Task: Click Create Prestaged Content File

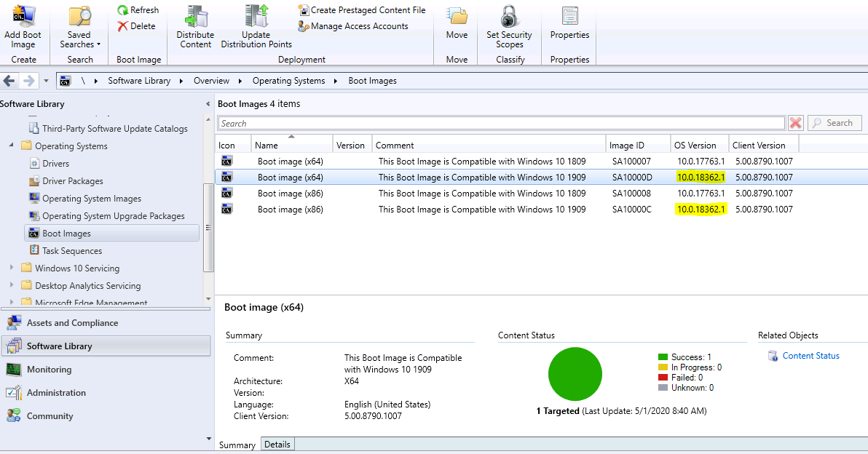Action: (x=361, y=10)
